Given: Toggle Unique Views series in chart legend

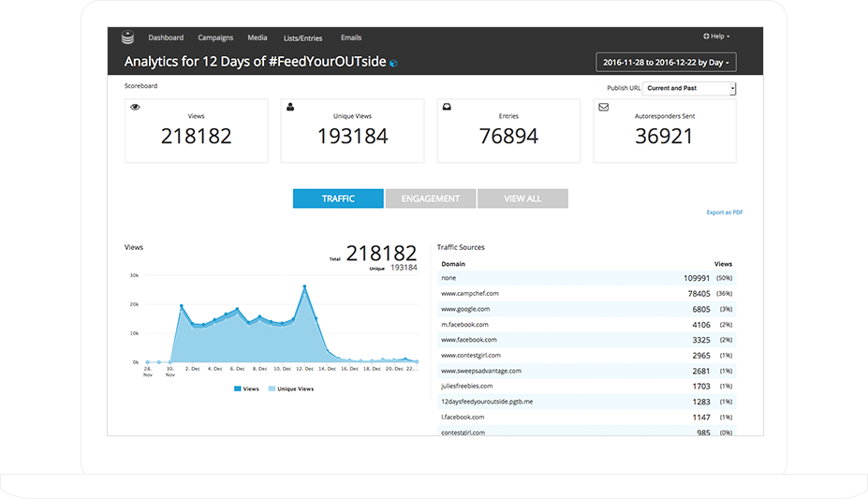Looking at the screenshot, I should point(290,389).
